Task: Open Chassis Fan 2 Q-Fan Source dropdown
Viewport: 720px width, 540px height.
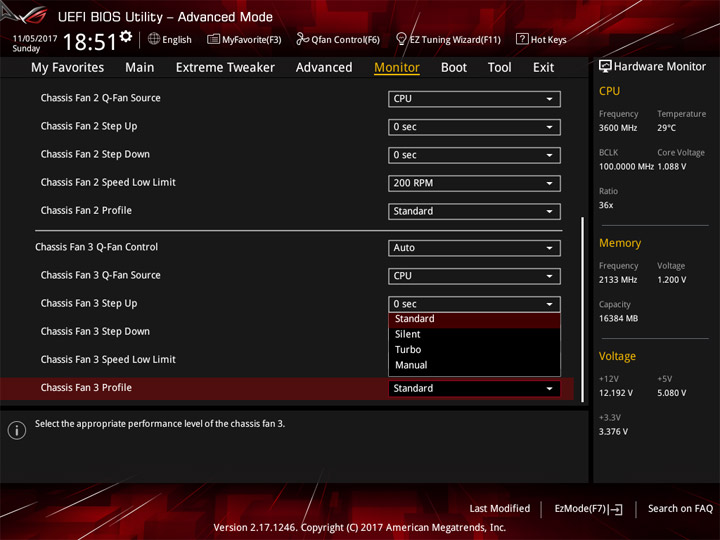Action: click(474, 99)
